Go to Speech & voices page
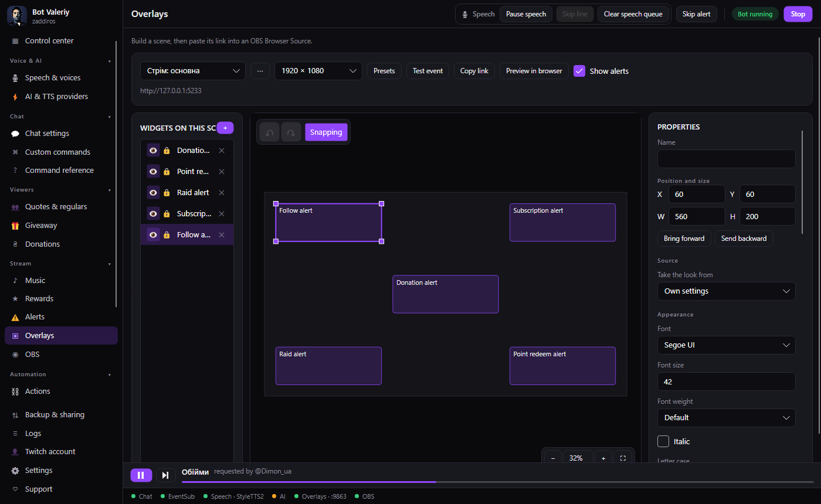Screen dimensions: 821x504 point(61,78)
